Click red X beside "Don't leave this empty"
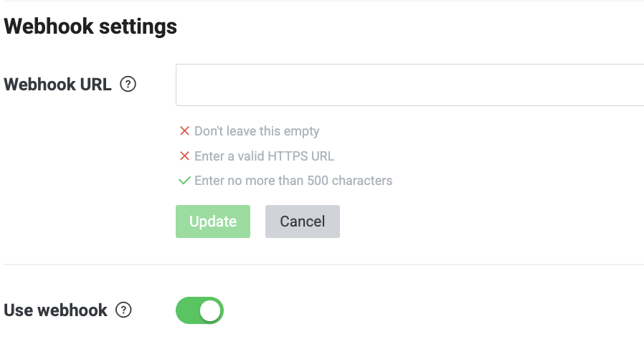644x357 pixels. pyautogui.click(x=184, y=131)
